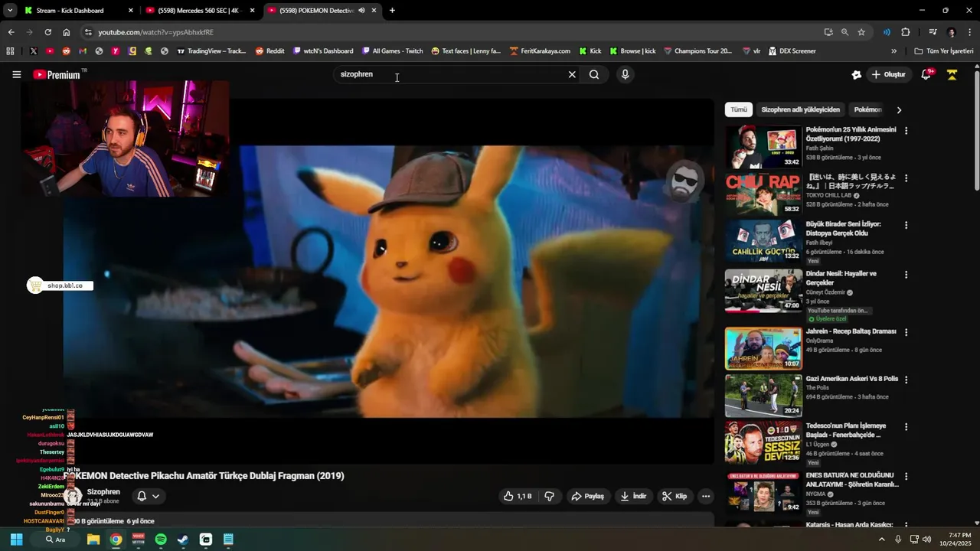Screen dimensions: 980x551
Task: Open the YouTube hamburger guide menu
Action: click(x=16, y=74)
